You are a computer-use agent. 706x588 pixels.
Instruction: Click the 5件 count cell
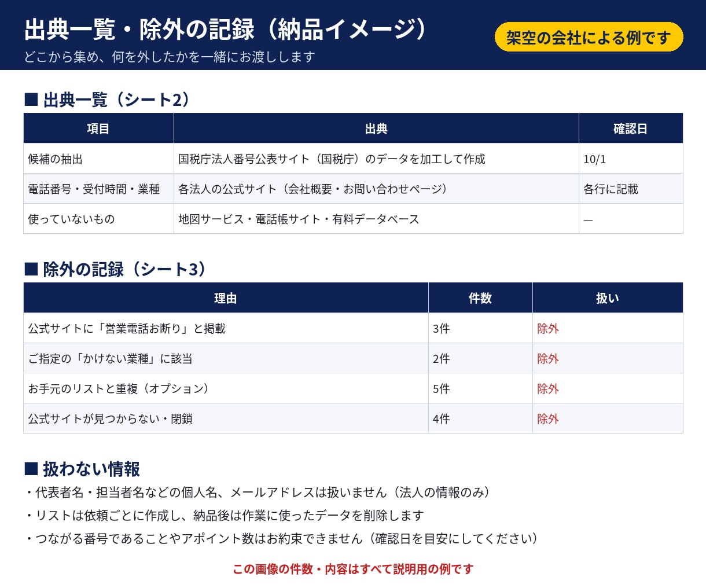coord(480,388)
